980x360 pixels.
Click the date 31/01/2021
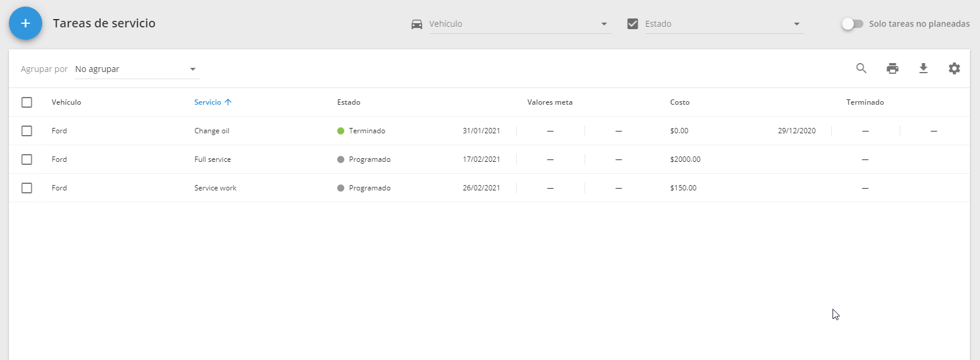pyautogui.click(x=482, y=131)
